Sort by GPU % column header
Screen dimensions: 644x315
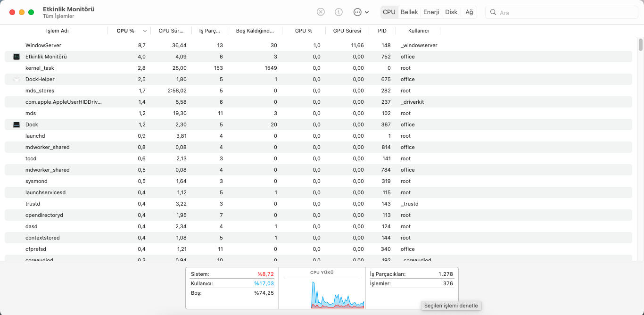[304, 31]
